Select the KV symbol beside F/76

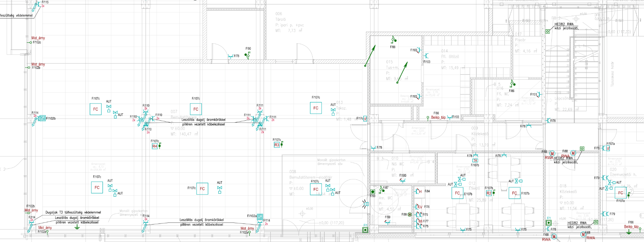tap(419, 207)
